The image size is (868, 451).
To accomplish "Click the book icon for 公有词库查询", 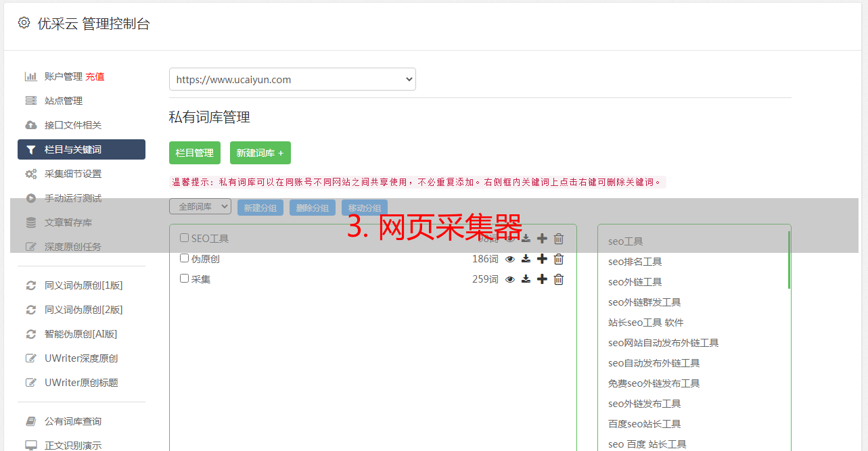I will (31, 421).
